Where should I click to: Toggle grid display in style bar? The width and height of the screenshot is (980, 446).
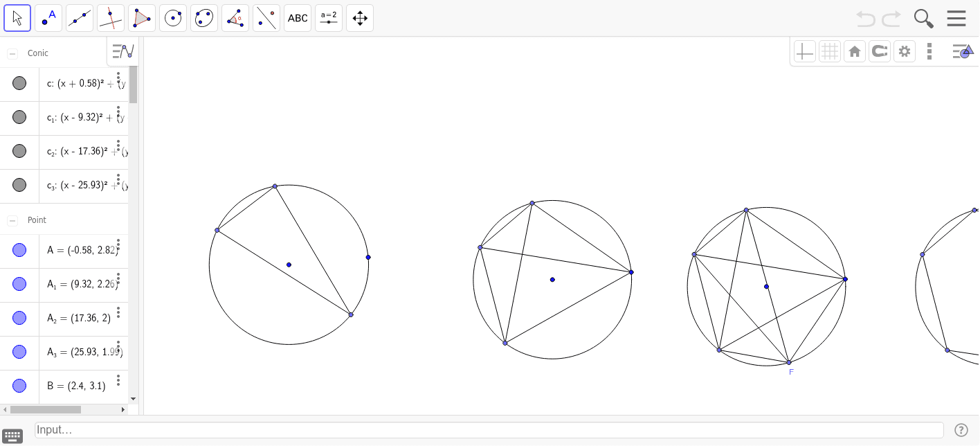point(829,51)
